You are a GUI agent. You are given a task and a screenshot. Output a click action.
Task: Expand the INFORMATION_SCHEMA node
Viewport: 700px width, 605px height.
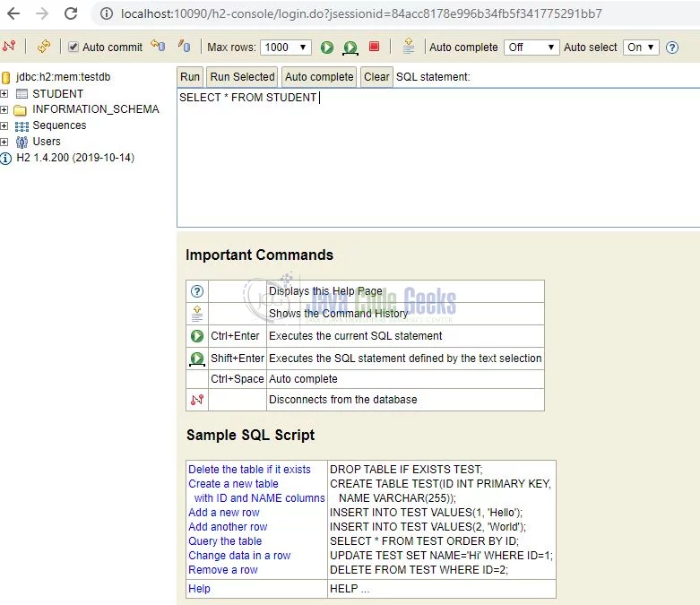pos(4,109)
